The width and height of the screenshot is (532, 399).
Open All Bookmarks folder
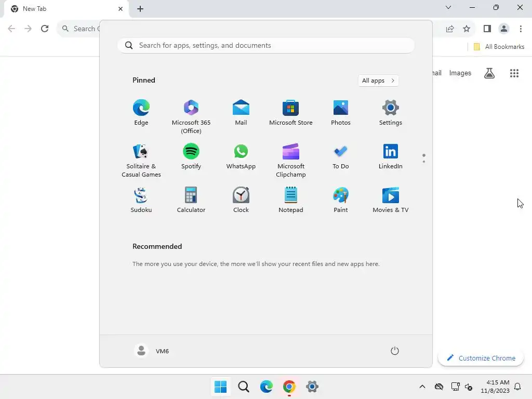tap(499, 47)
